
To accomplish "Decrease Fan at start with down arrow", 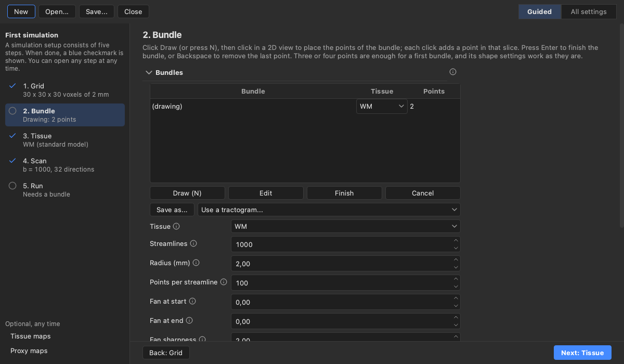I will (x=456, y=306).
